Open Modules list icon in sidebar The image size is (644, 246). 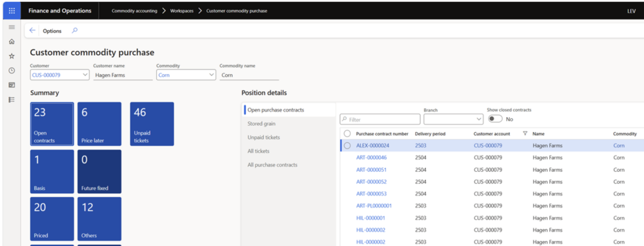click(11, 99)
